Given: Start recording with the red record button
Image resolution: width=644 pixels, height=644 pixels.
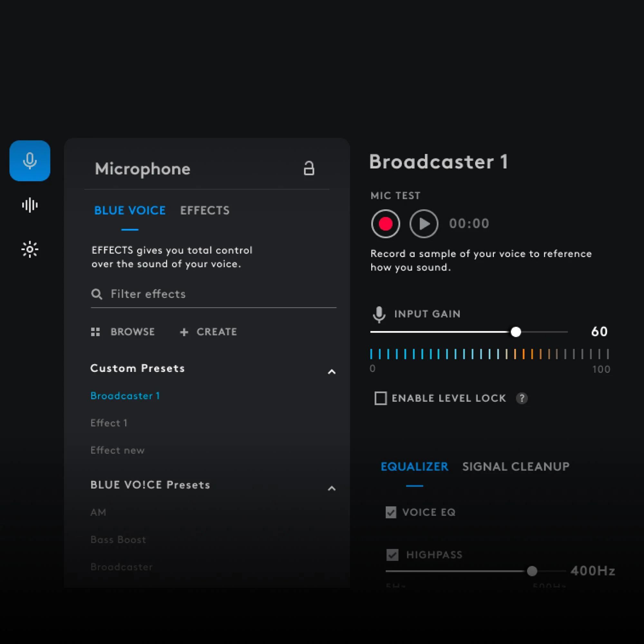Looking at the screenshot, I should click(x=386, y=224).
